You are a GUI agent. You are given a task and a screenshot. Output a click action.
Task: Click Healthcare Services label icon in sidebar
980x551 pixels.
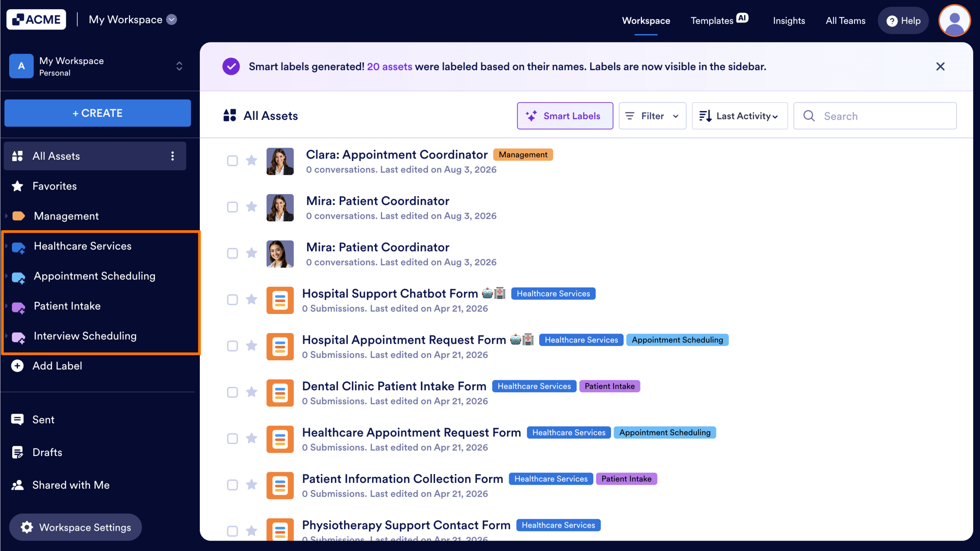click(x=19, y=247)
